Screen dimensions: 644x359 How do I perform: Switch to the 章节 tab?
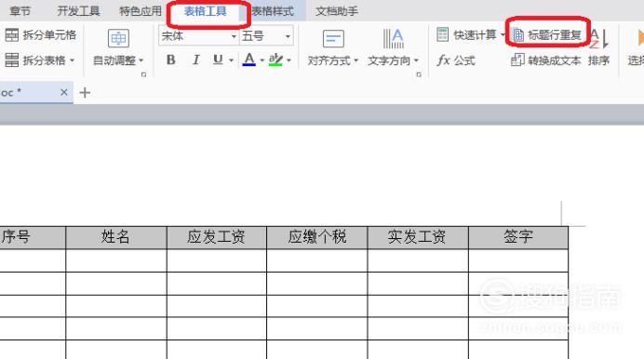point(20,11)
